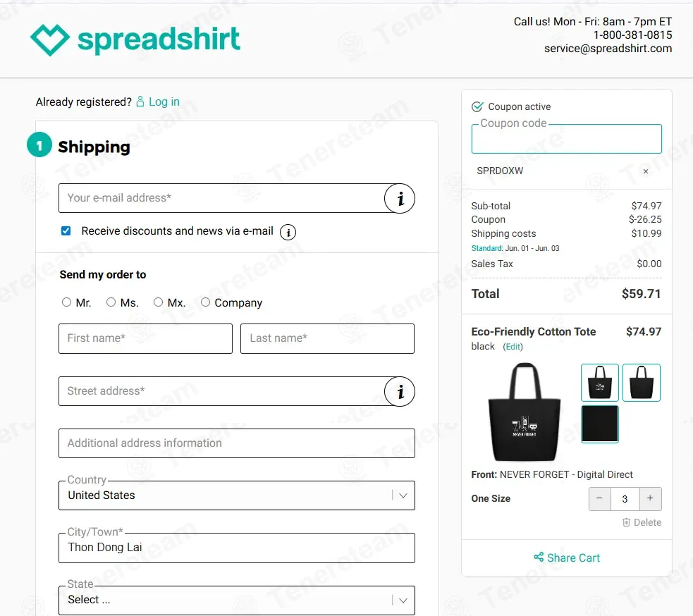Show info about discounts and news e-mails
The image size is (693, 616).
288,232
